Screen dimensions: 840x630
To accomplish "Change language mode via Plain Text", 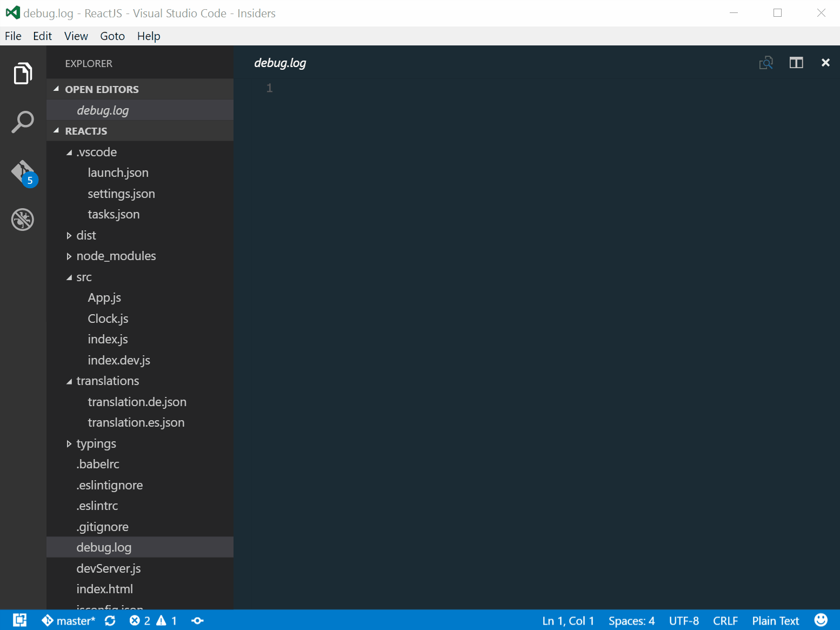I will pos(775,621).
